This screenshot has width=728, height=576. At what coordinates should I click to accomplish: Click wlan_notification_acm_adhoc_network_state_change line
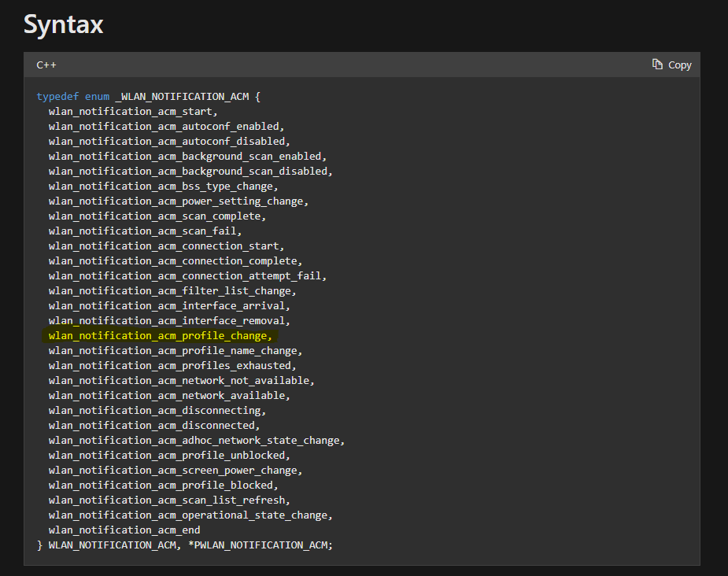pos(197,440)
